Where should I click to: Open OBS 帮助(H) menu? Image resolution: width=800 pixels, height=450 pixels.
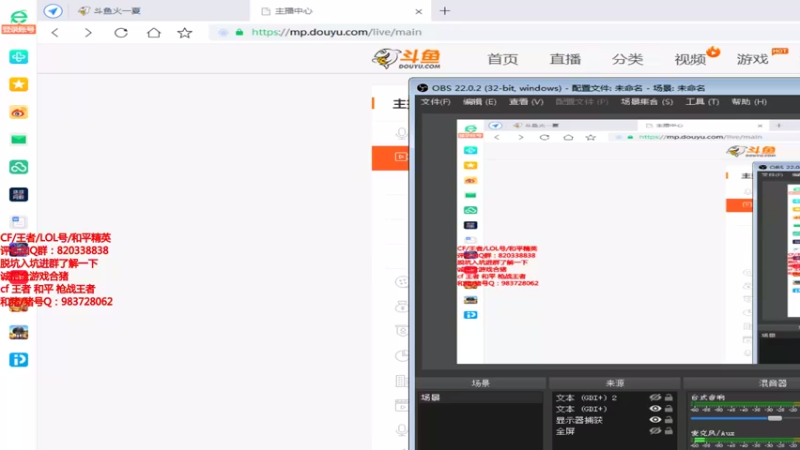pyautogui.click(x=748, y=102)
